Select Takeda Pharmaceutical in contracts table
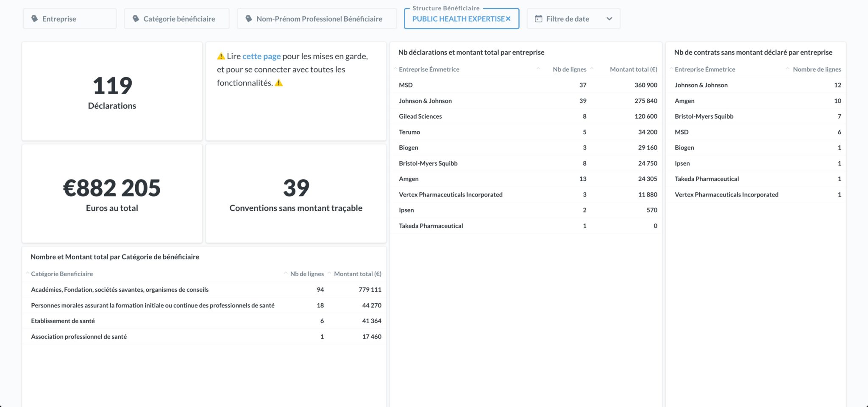 coord(756,179)
